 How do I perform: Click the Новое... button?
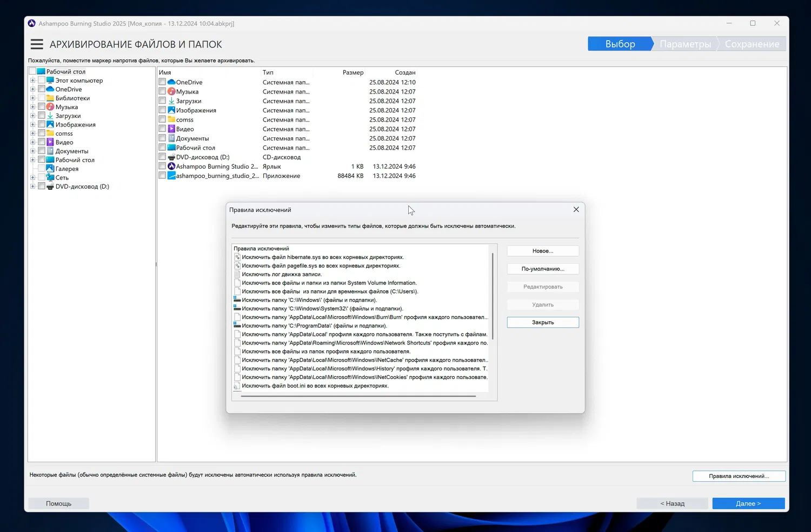click(543, 251)
